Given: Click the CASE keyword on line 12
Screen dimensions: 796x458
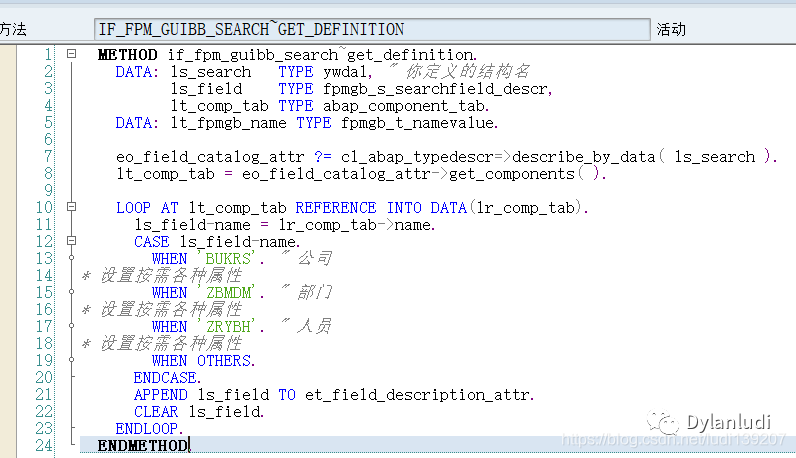Looking at the screenshot, I should tap(152, 241).
